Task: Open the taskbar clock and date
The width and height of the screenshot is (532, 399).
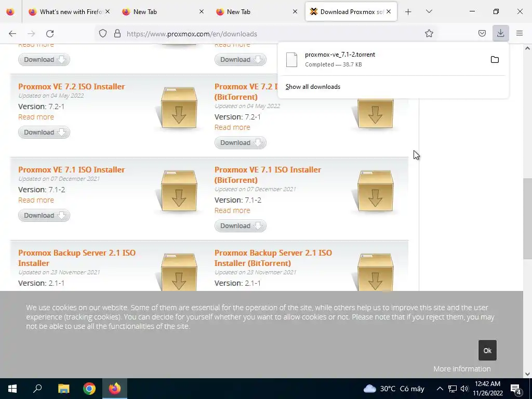Action: coord(487,389)
